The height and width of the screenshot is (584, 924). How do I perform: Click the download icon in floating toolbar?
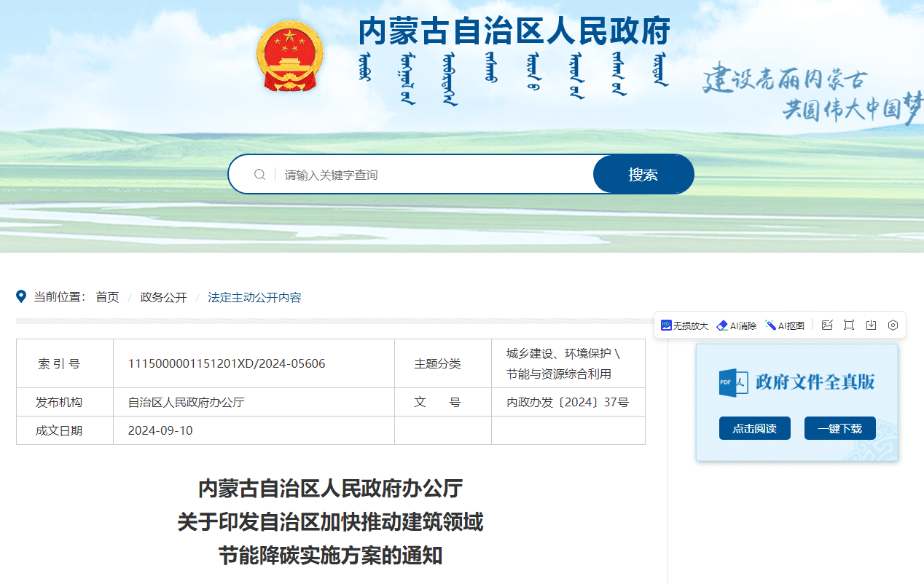point(871,325)
